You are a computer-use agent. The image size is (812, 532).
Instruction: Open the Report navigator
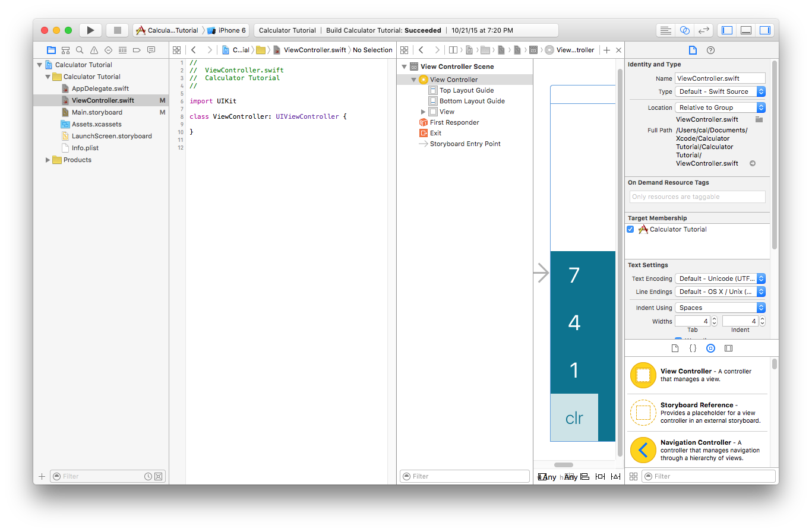[x=151, y=50]
